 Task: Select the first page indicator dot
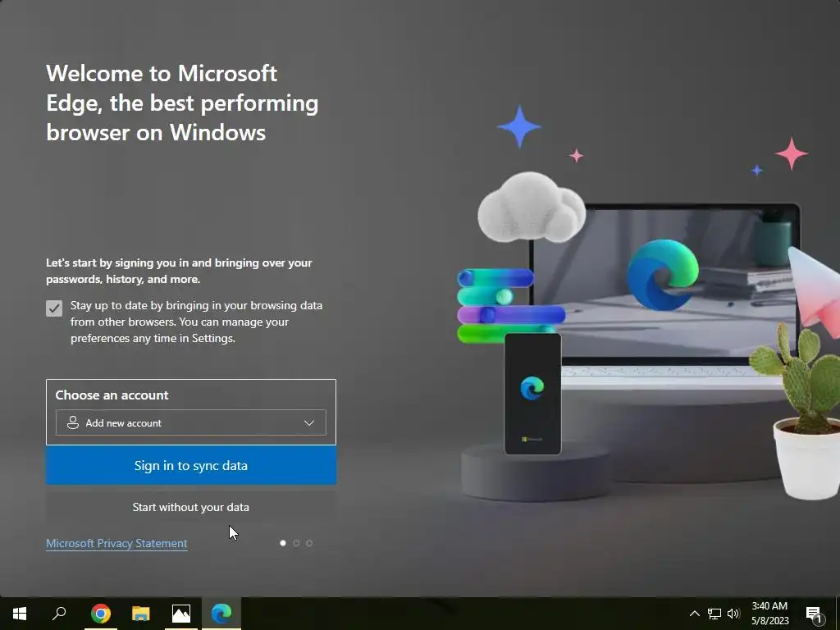pos(283,543)
